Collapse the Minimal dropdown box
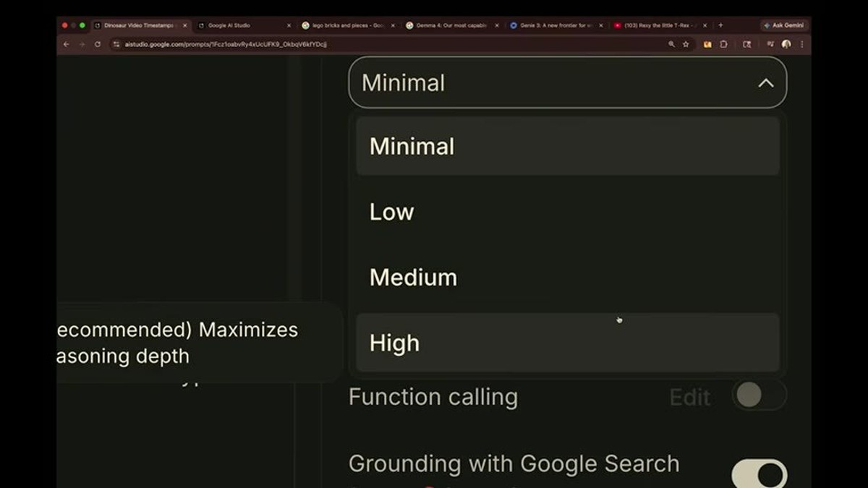Image resolution: width=868 pixels, height=488 pixels. click(x=567, y=82)
